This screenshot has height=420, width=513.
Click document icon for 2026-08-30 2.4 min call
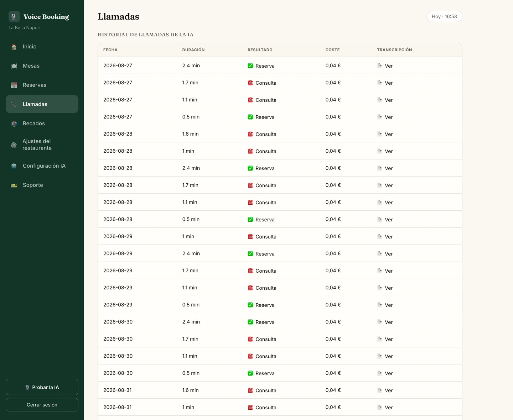(379, 322)
